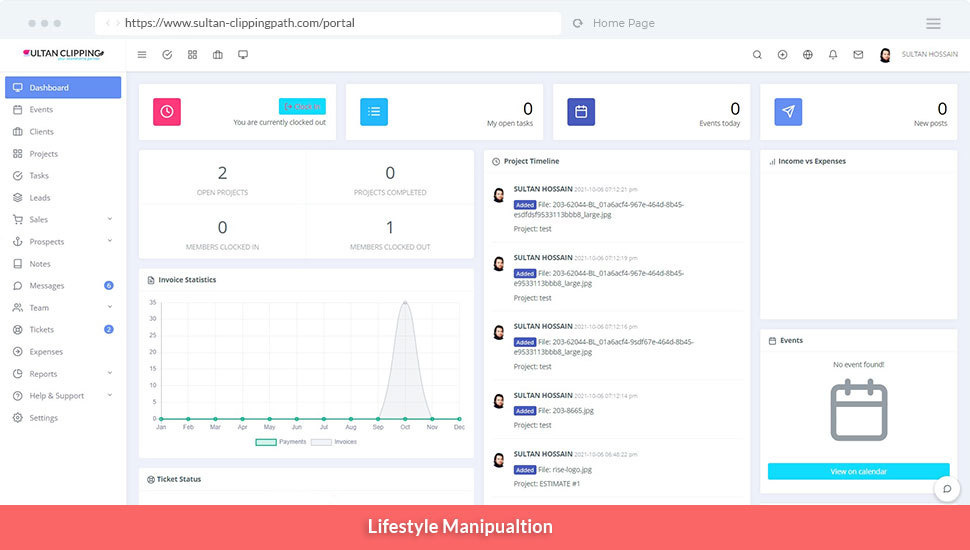The image size is (970, 550).
Task: Click the monitor icon in top toolbar
Action: (x=243, y=54)
